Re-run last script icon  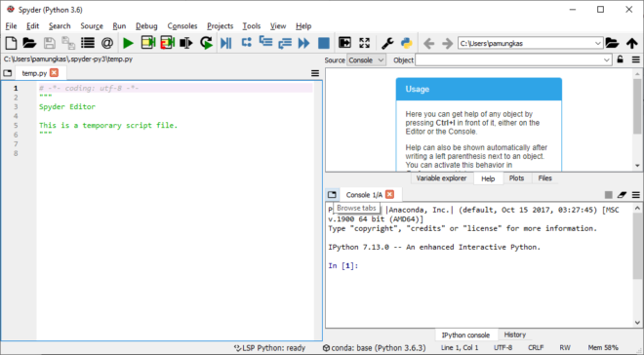coord(206,43)
